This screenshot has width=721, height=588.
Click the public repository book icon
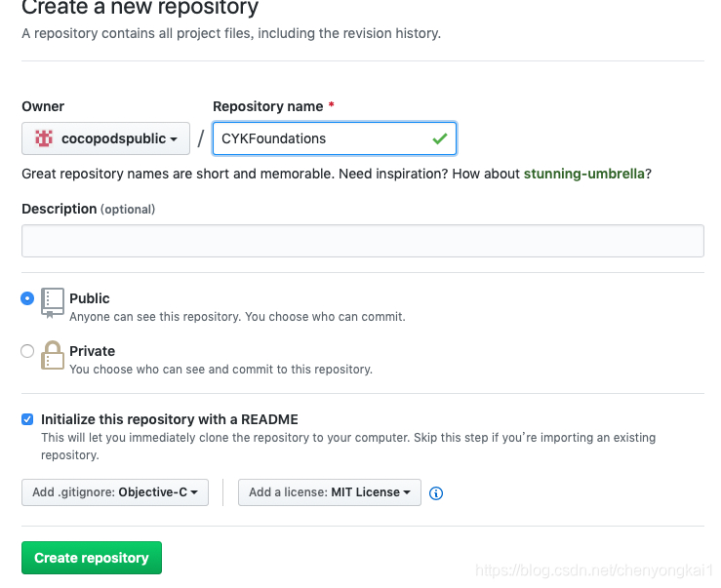(53, 303)
